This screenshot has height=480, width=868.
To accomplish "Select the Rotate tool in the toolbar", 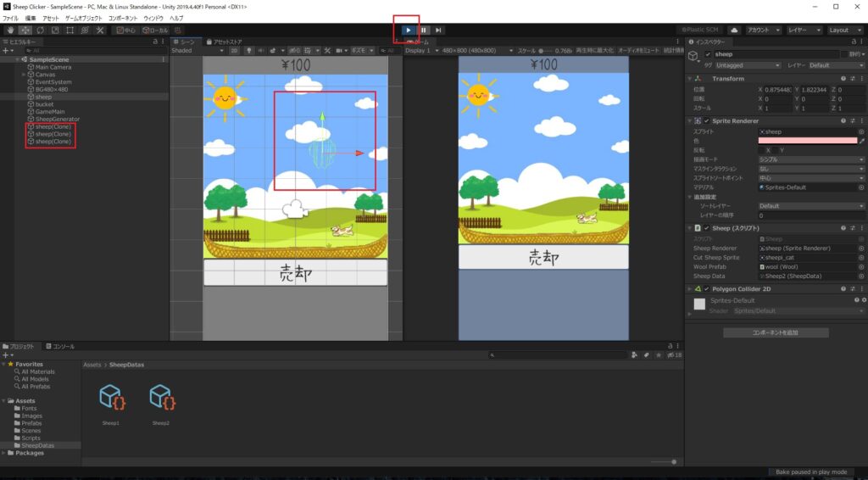I will [x=41, y=31].
